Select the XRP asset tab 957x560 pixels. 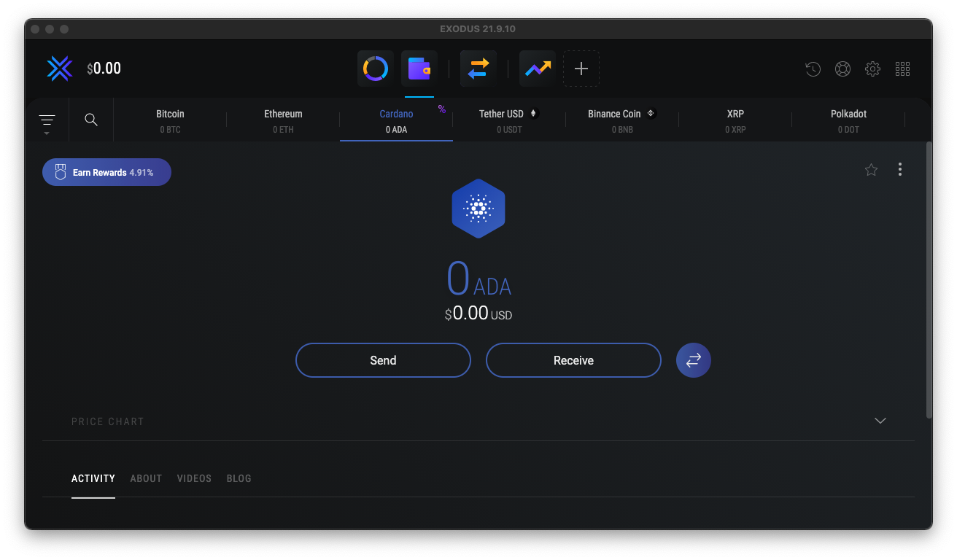tap(735, 120)
